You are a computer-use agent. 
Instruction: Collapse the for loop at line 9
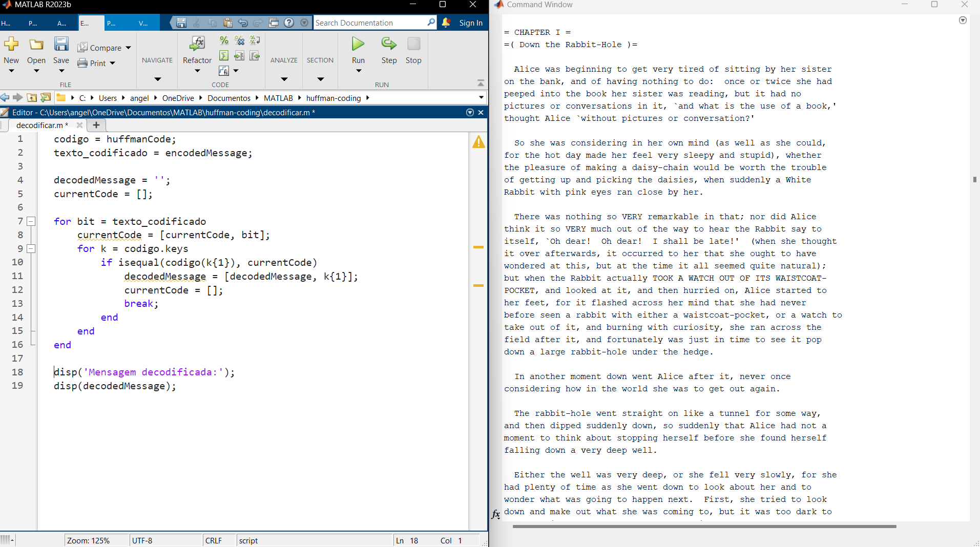pyautogui.click(x=31, y=248)
